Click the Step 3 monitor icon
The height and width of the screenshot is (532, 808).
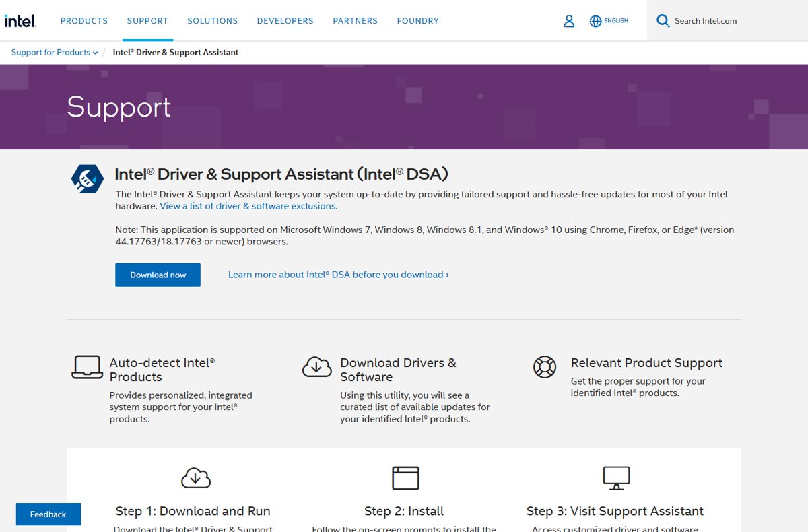point(616,477)
